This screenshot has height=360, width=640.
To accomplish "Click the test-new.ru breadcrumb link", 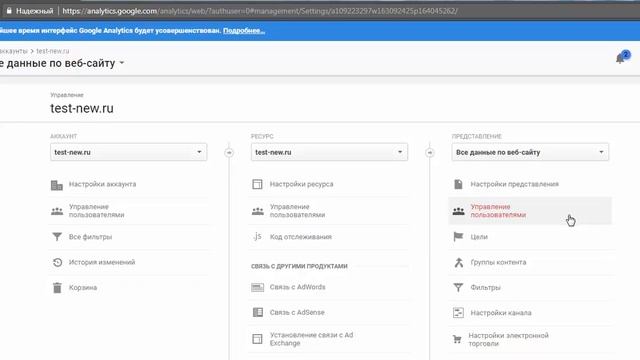I will (53, 51).
